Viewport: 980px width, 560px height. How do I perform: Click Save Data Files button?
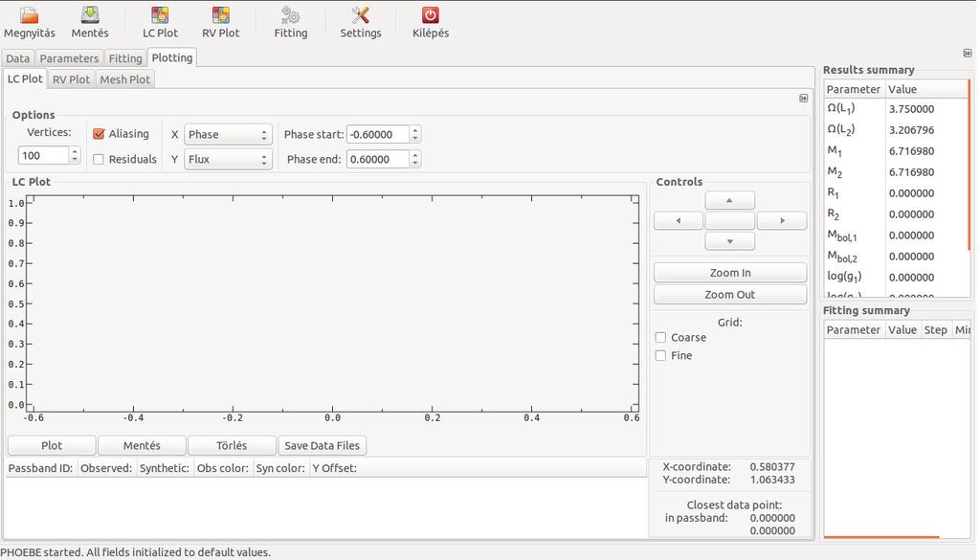322,446
